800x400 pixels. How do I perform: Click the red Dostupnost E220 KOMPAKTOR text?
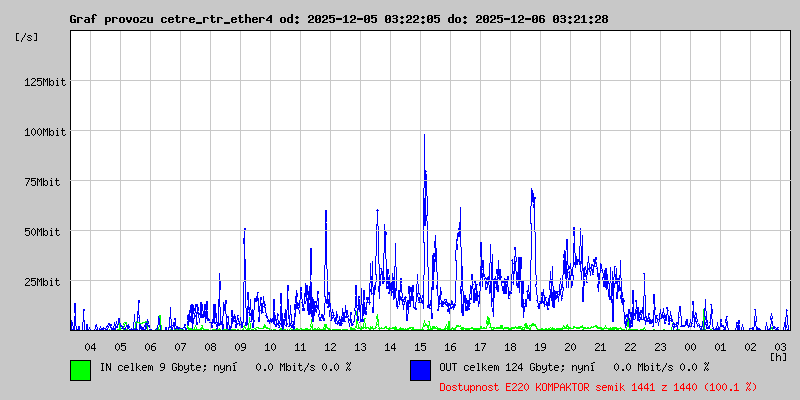point(598,386)
